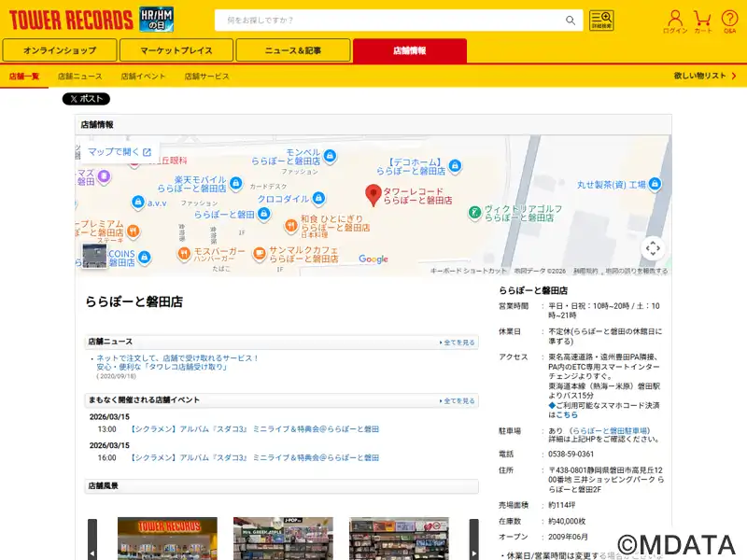Select the Marketplace tab
This screenshot has height=560, width=747.
[176, 50]
